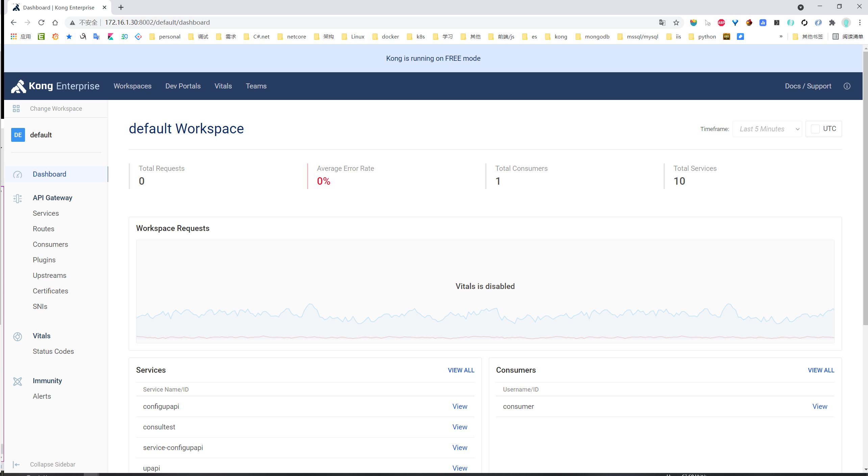The image size is (868, 476).
Task: Open the AdBlock Plus extension icon
Action: coord(721,22)
